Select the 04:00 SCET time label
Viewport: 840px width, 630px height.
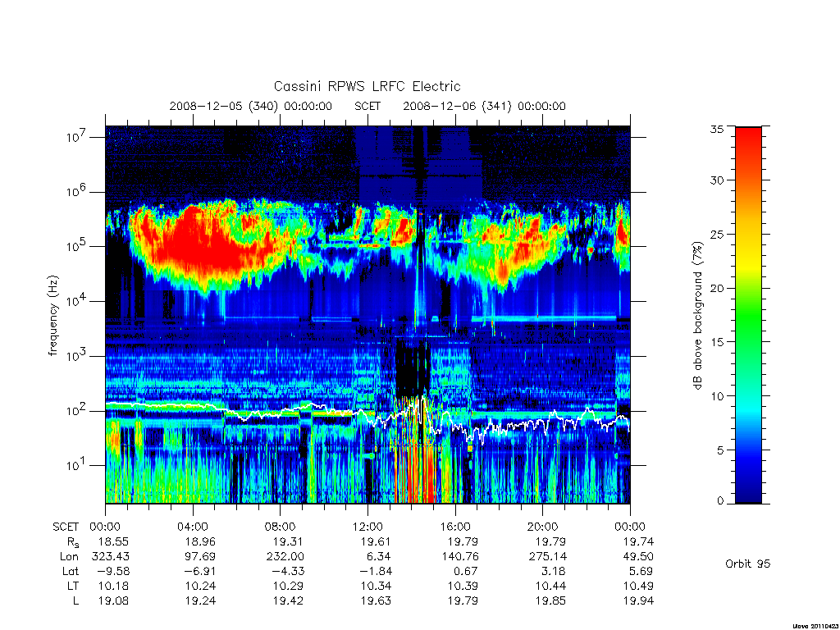click(x=193, y=527)
